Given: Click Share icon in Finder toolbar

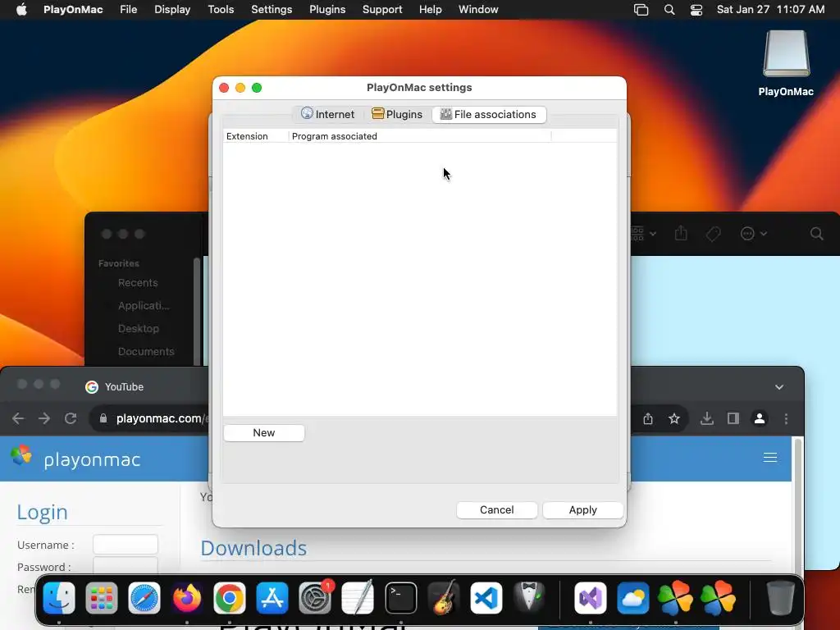Looking at the screenshot, I should [681, 234].
